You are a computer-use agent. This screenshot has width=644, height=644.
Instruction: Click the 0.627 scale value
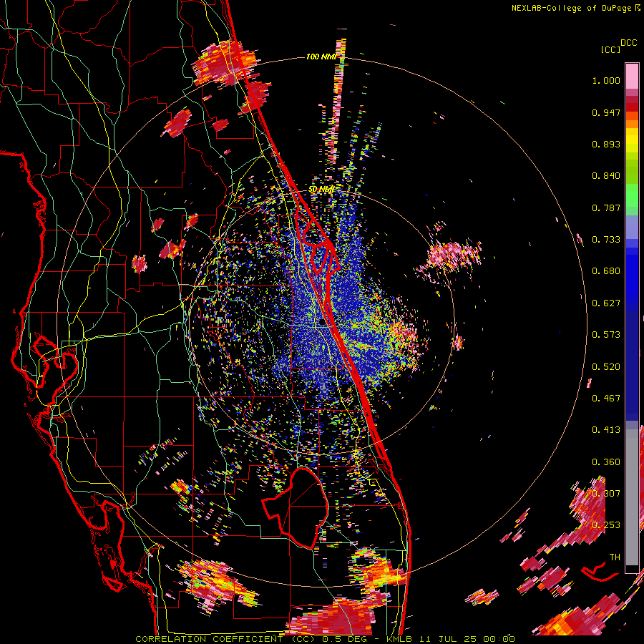(x=606, y=303)
